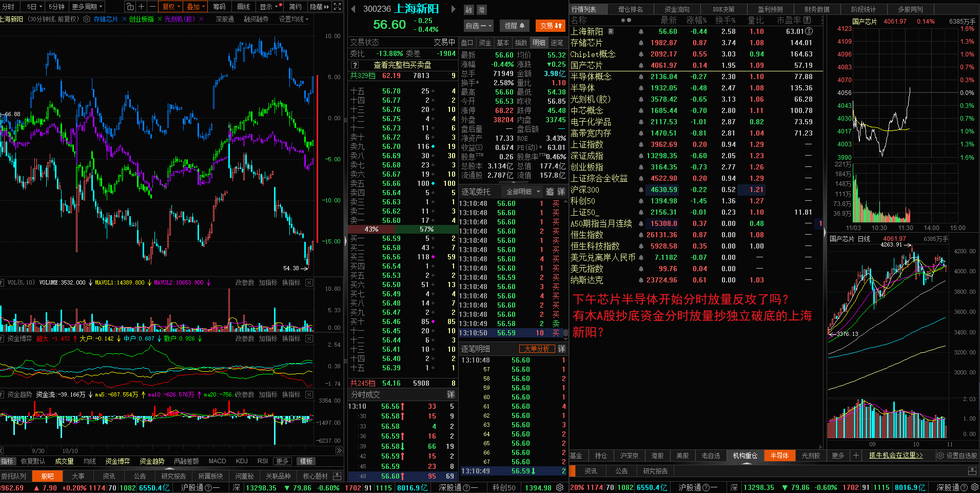Open 资金流向 tab in top bar

click(677, 9)
